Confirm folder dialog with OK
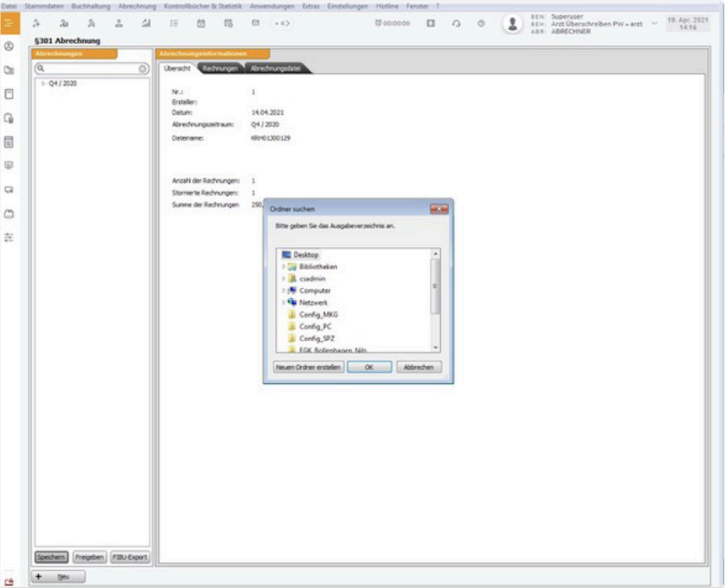Viewport: 725px width, 588px height. (369, 367)
